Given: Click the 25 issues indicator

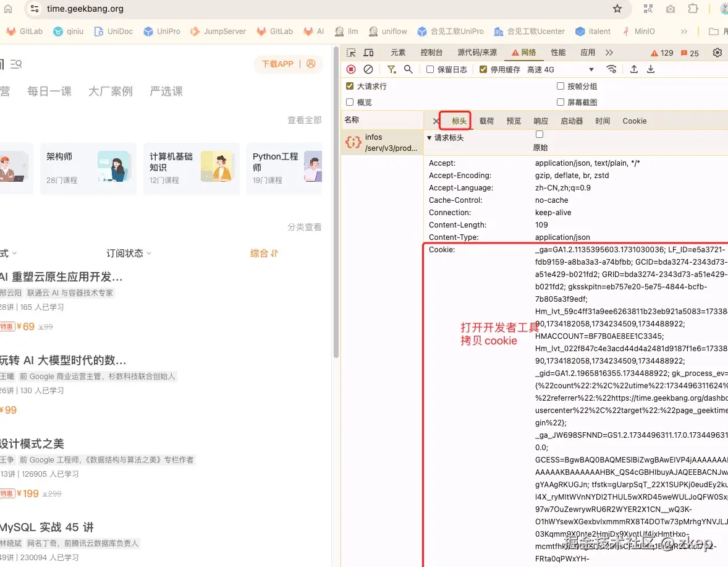Looking at the screenshot, I should [690, 53].
